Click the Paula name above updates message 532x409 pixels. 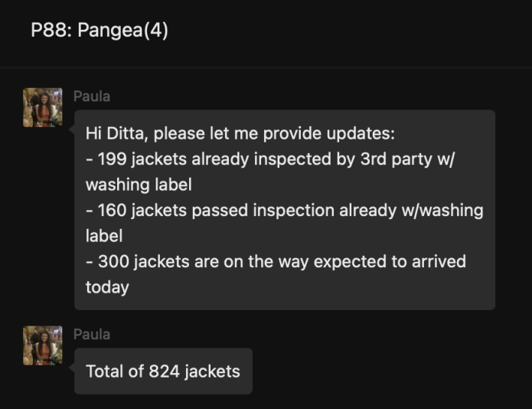click(92, 97)
